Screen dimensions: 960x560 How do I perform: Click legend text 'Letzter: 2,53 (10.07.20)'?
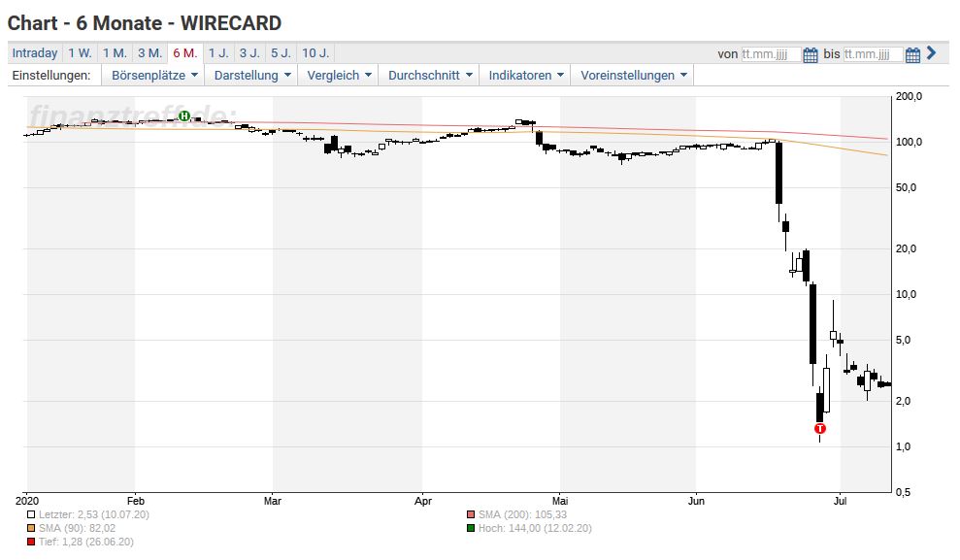click(94, 514)
